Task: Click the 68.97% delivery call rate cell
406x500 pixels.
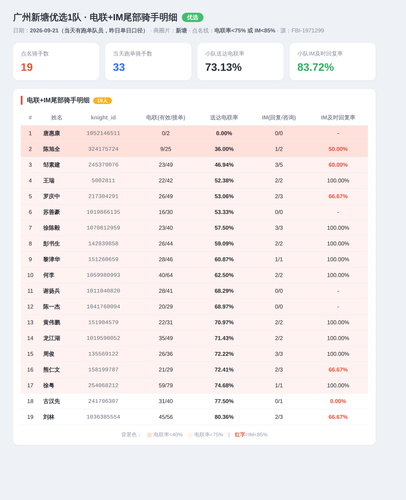Action: pos(224,307)
